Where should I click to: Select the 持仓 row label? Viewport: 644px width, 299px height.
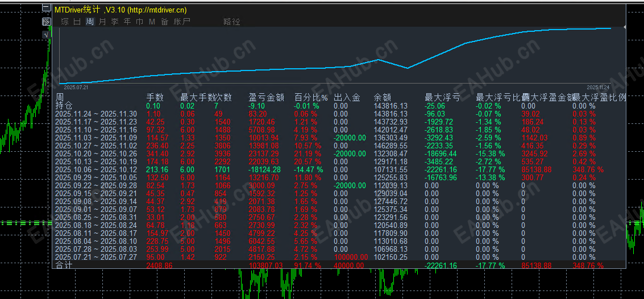click(x=63, y=106)
